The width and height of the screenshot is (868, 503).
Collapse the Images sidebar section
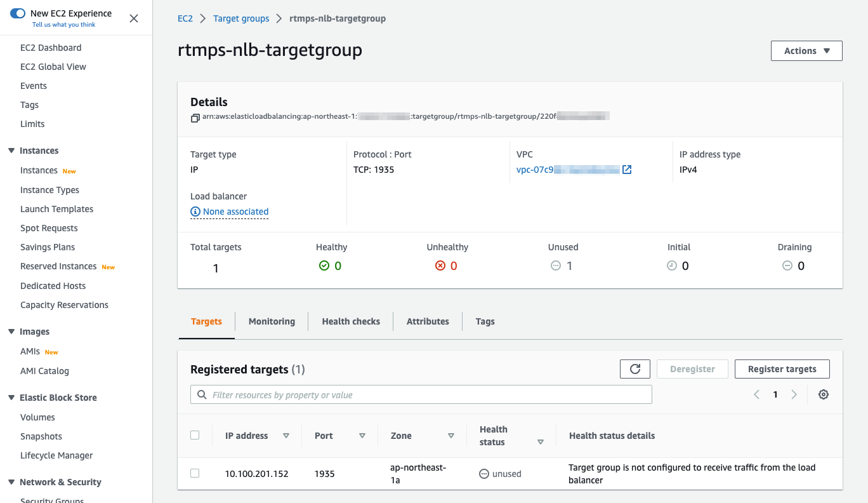click(11, 332)
